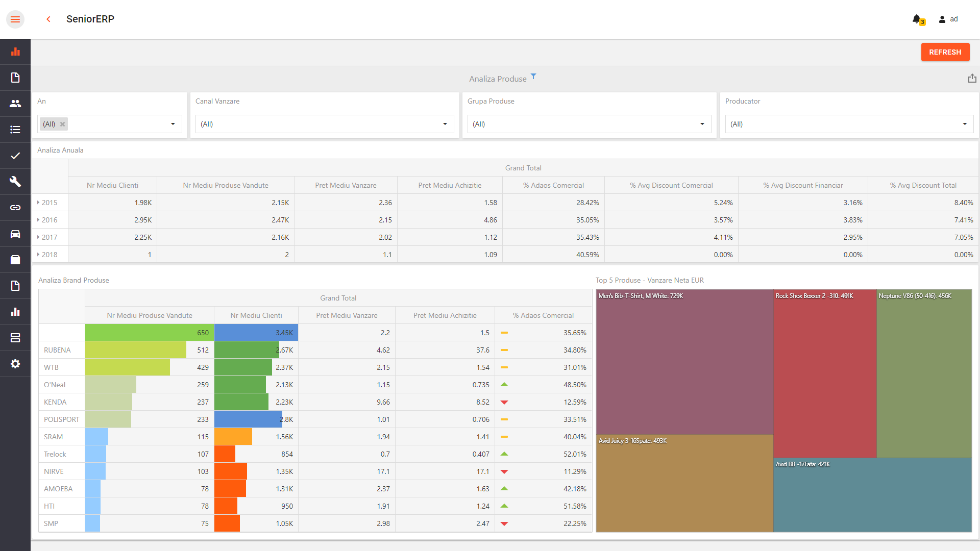Click the KENDA brand row label
980x551 pixels.
[55, 402]
